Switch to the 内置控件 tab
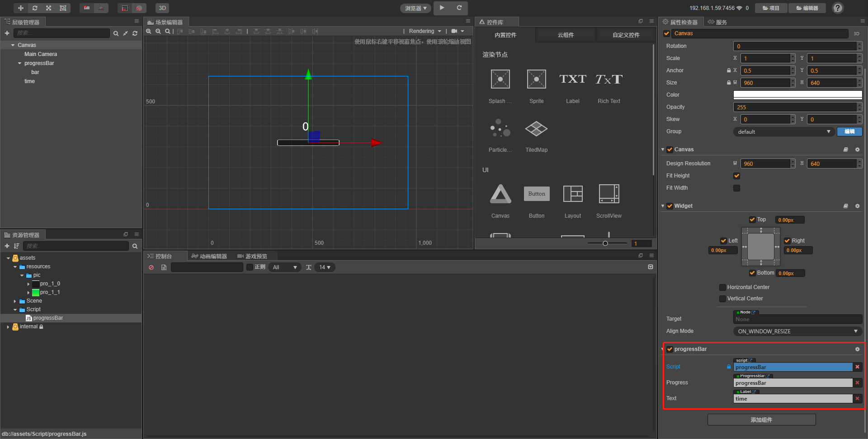 click(505, 35)
